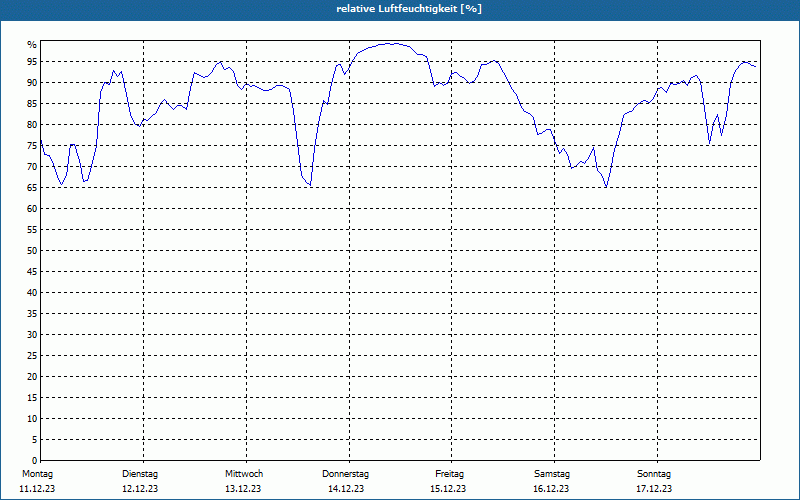Click the humidity curve's peak on Donnerstag
The height and width of the screenshot is (500, 800).
[x=393, y=43]
